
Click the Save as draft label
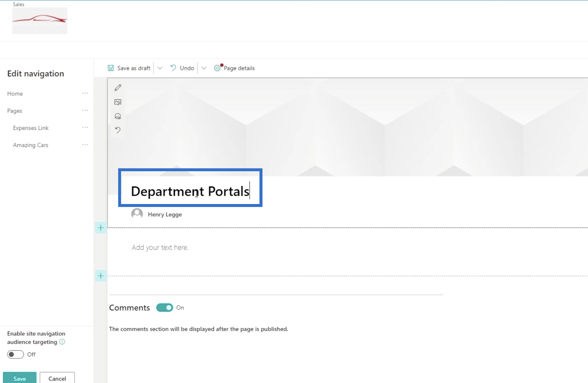coord(134,68)
